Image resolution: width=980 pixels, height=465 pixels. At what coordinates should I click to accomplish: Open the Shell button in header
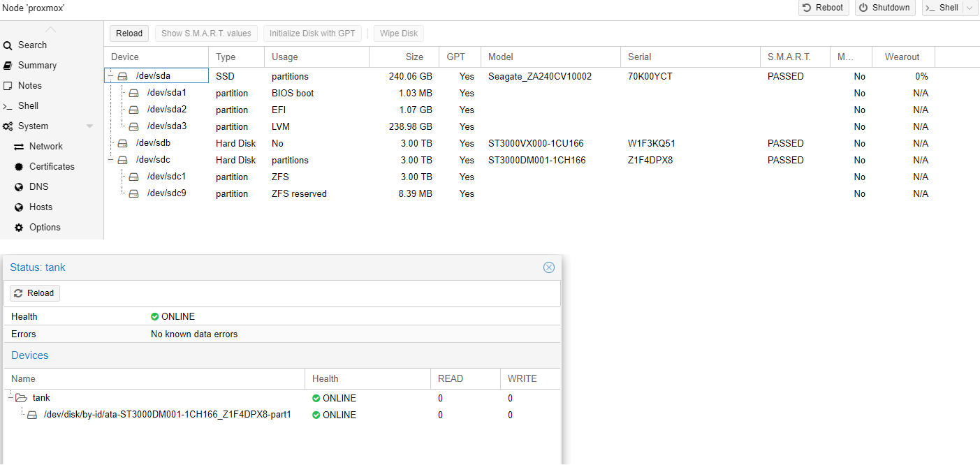[x=942, y=8]
